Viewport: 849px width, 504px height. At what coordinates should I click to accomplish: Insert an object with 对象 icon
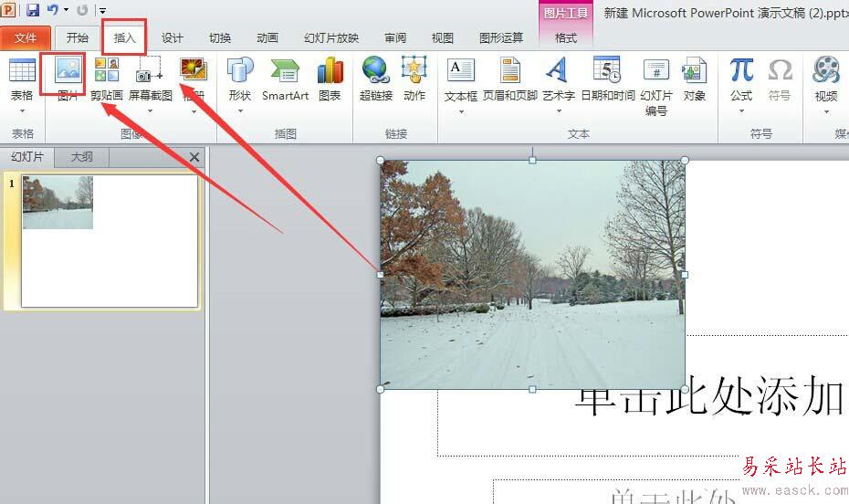[694, 70]
